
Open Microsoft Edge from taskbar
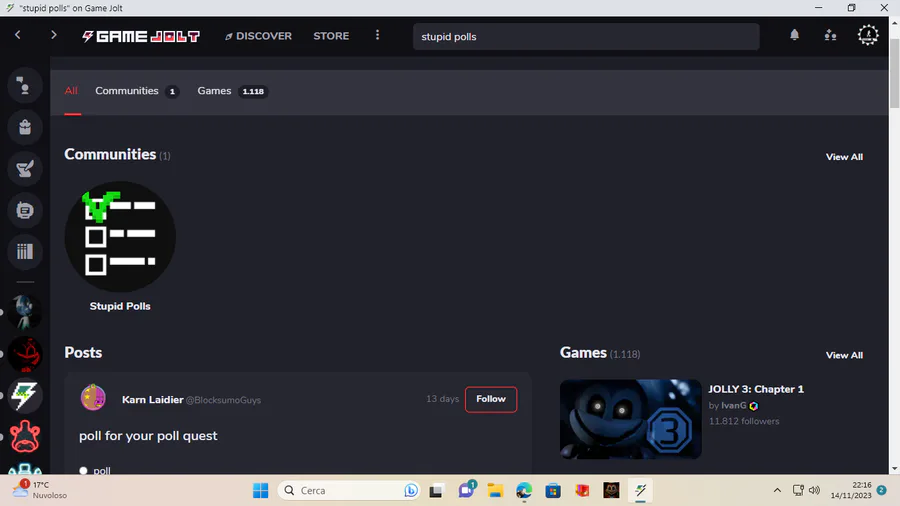pos(524,491)
